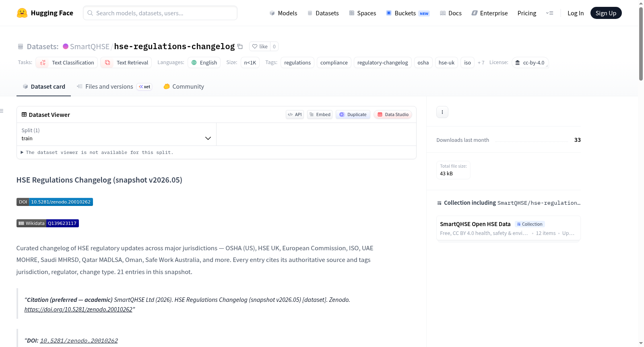Click the HSE Regulations Changelog (snapshot v2026.05) heading
Image resolution: width=644 pixels, height=347 pixels.
99,180
